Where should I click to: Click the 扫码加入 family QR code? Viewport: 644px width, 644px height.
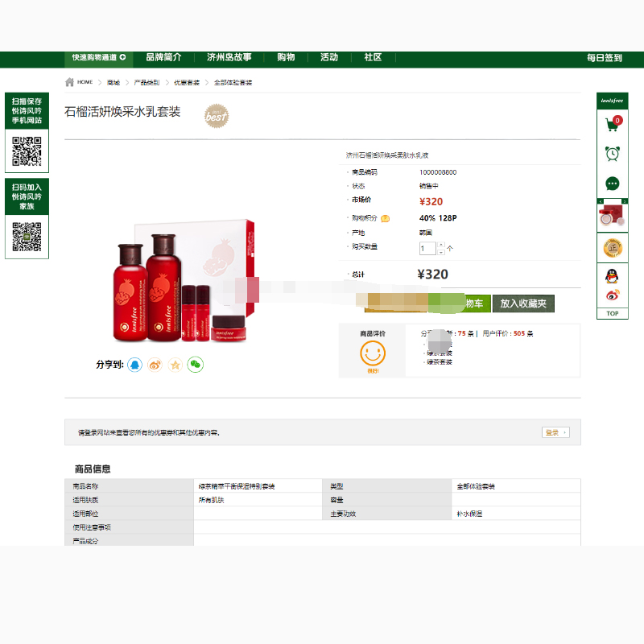point(27,237)
